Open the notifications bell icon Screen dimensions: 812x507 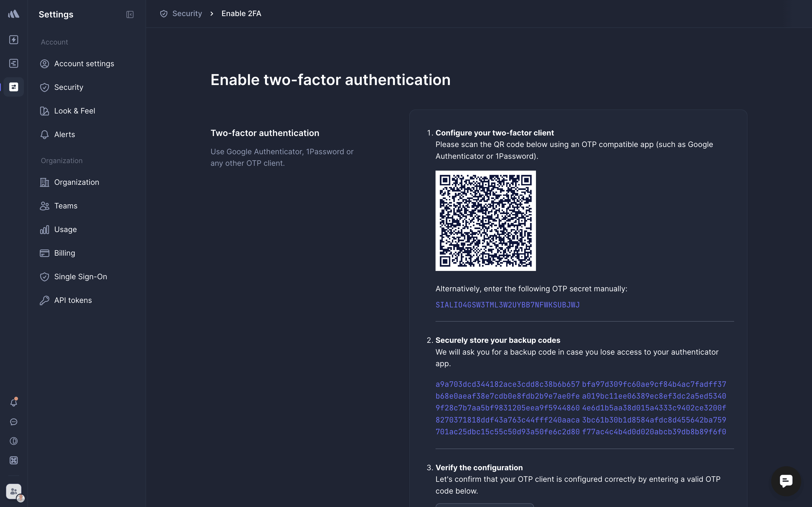pos(13,402)
